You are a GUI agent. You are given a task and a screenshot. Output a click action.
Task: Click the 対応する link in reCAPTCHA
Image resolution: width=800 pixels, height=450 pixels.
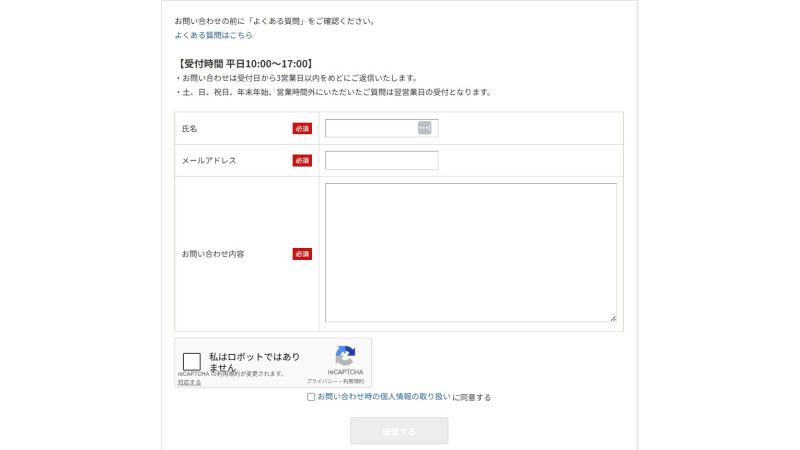click(x=189, y=382)
